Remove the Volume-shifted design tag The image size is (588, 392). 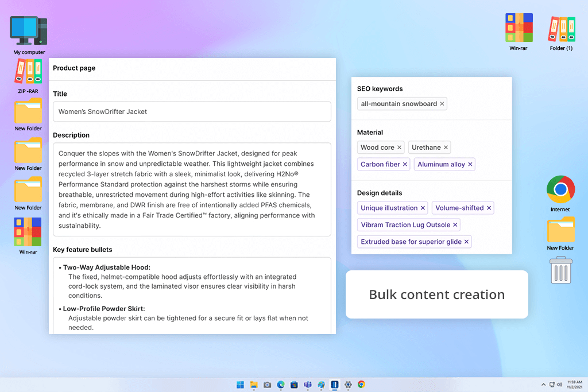tap(489, 208)
